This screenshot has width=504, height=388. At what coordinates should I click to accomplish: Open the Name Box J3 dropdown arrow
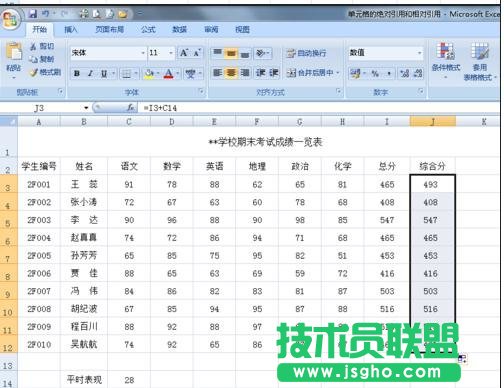pos(86,108)
